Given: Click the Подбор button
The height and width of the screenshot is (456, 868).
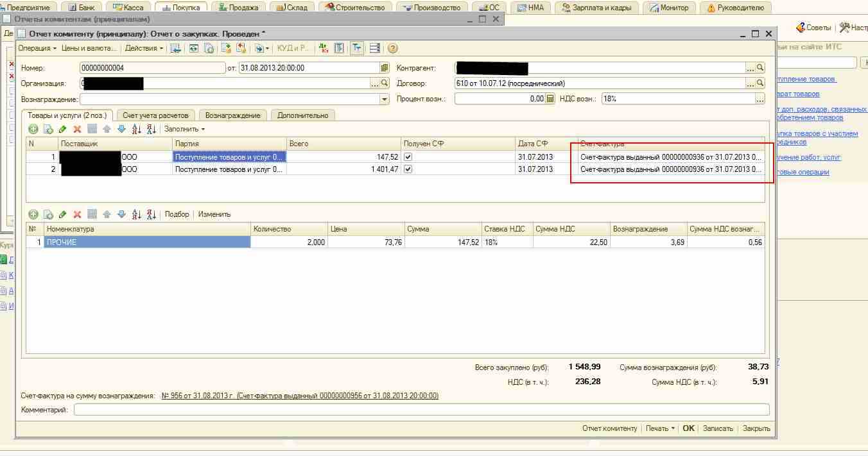Looking at the screenshot, I should click(x=177, y=214).
